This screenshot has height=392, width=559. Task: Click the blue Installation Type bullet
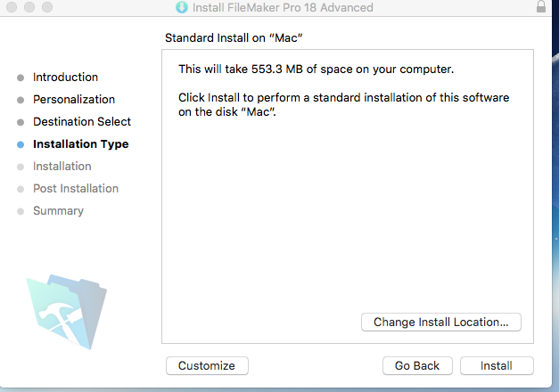[x=21, y=144]
